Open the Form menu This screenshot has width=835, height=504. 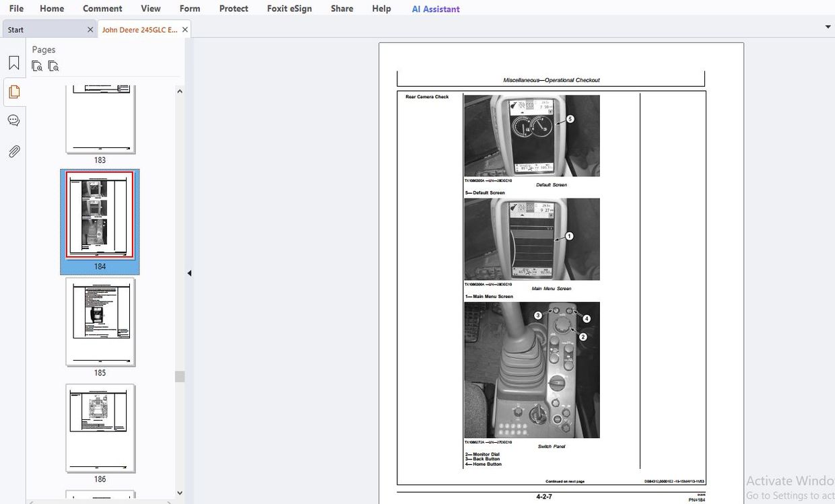pos(189,8)
